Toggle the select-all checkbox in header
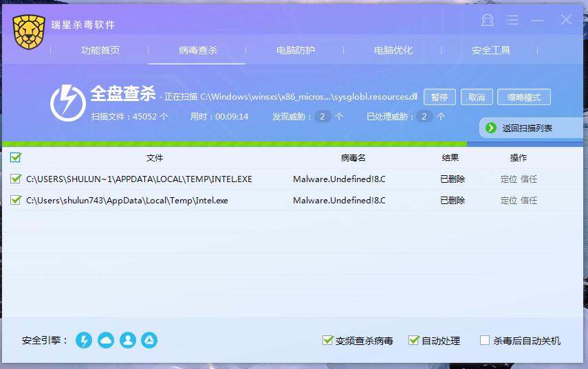The height and width of the screenshot is (369, 588). (x=16, y=157)
